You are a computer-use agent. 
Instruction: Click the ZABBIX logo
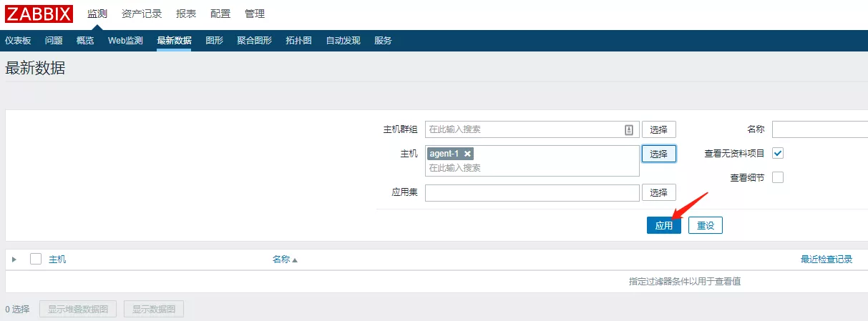39,14
